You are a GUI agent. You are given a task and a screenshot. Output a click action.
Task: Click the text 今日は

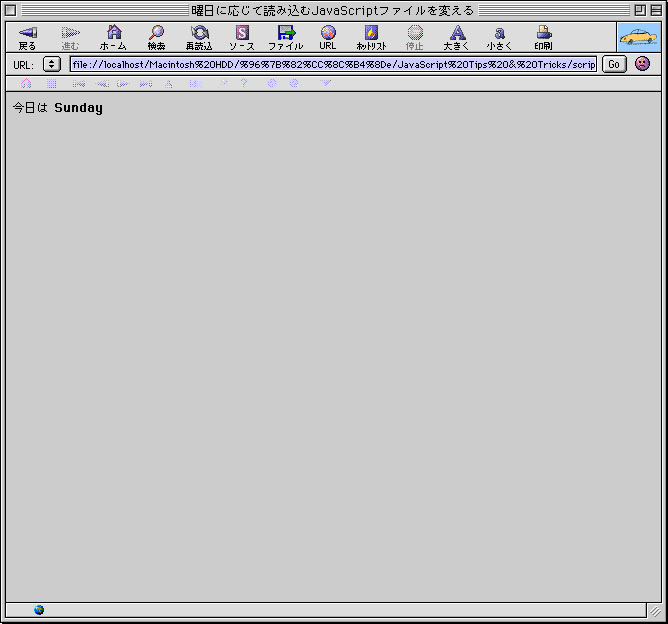30,107
